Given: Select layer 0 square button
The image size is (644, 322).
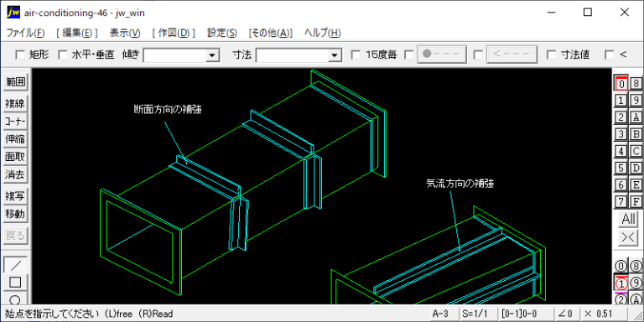Looking at the screenshot, I should click(x=621, y=83).
